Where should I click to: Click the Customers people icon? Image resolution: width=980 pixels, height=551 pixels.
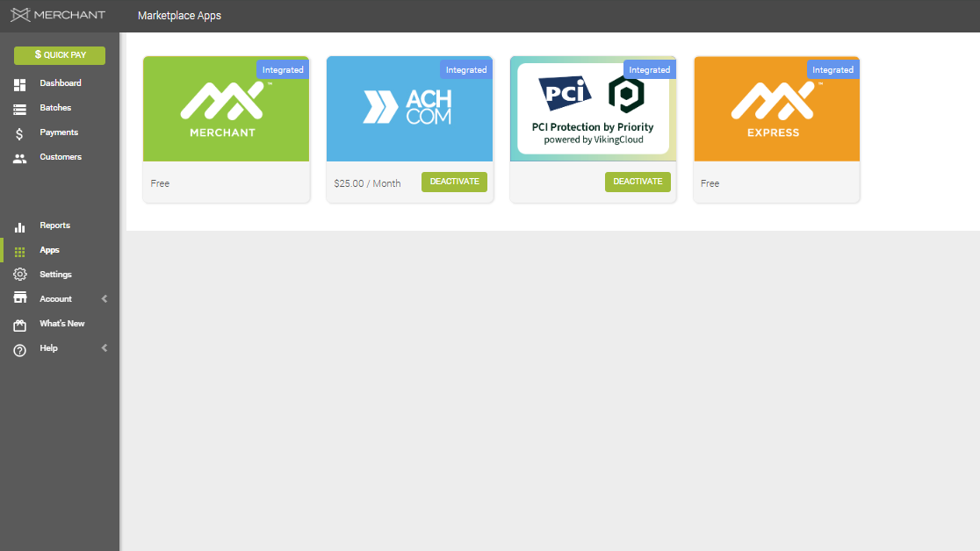click(x=20, y=158)
